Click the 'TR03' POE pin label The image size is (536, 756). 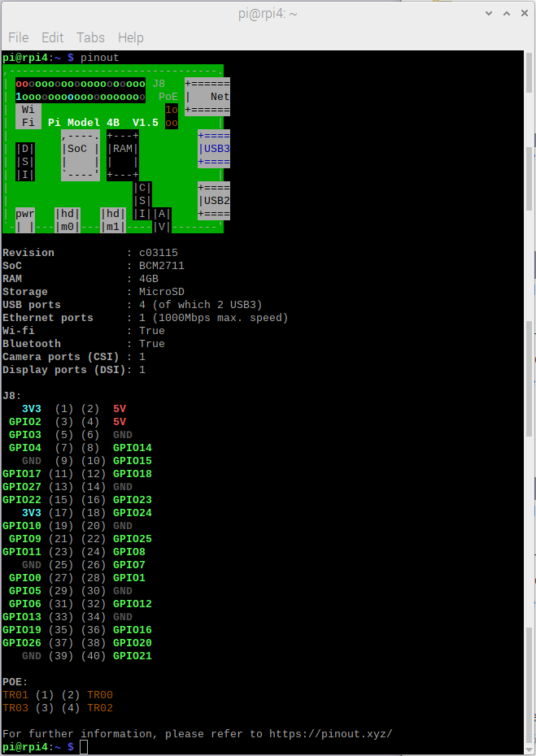(x=15, y=708)
